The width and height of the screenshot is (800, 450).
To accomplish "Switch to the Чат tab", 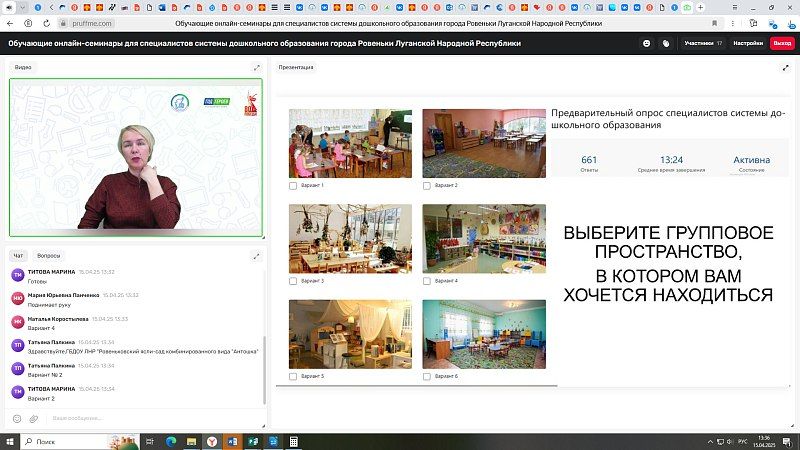I will pyautogui.click(x=18, y=255).
